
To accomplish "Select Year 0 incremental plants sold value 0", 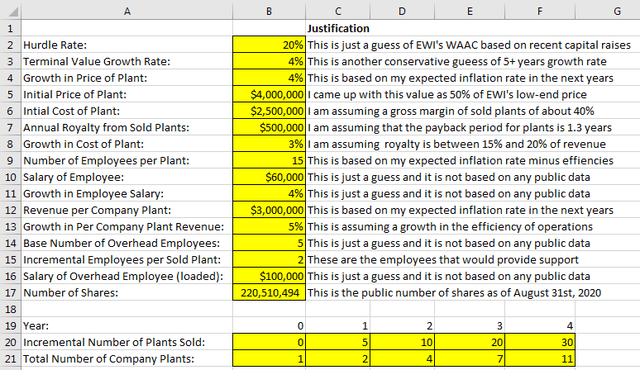I will pos(269,342).
